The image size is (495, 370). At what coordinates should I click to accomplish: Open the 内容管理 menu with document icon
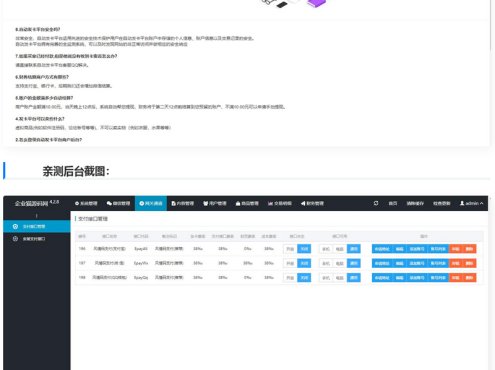[x=183, y=203]
